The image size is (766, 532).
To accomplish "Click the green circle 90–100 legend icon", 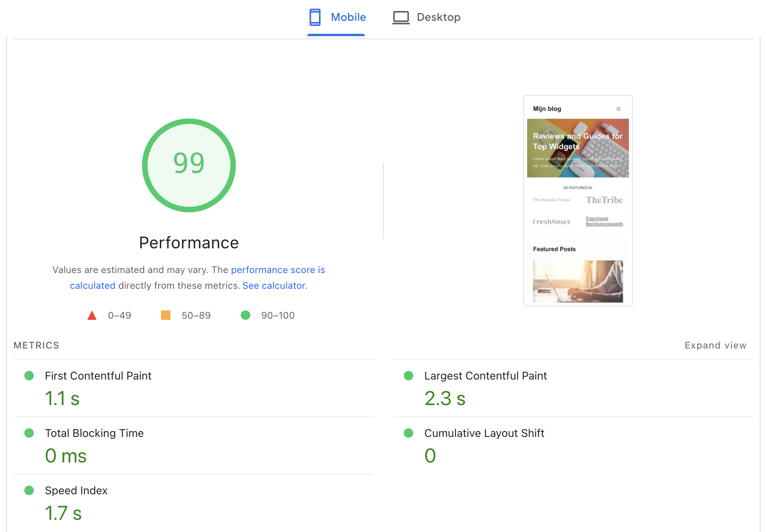I will [x=246, y=315].
